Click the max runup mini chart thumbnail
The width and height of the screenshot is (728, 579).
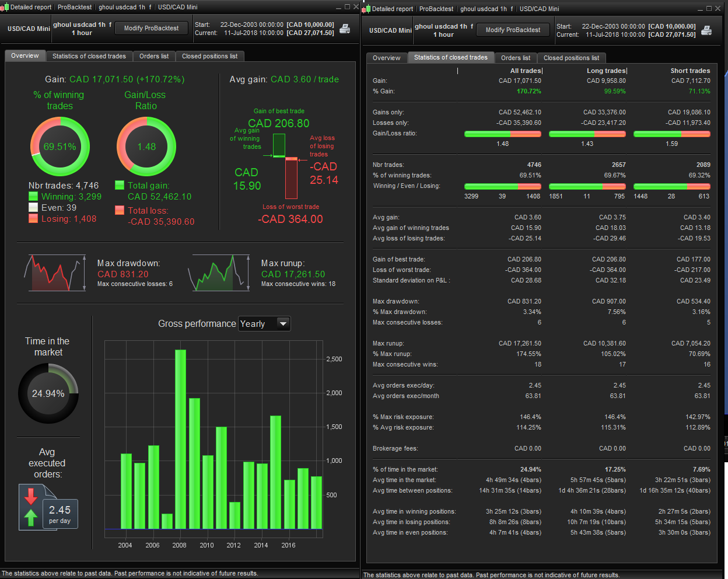click(x=219, y=273)
